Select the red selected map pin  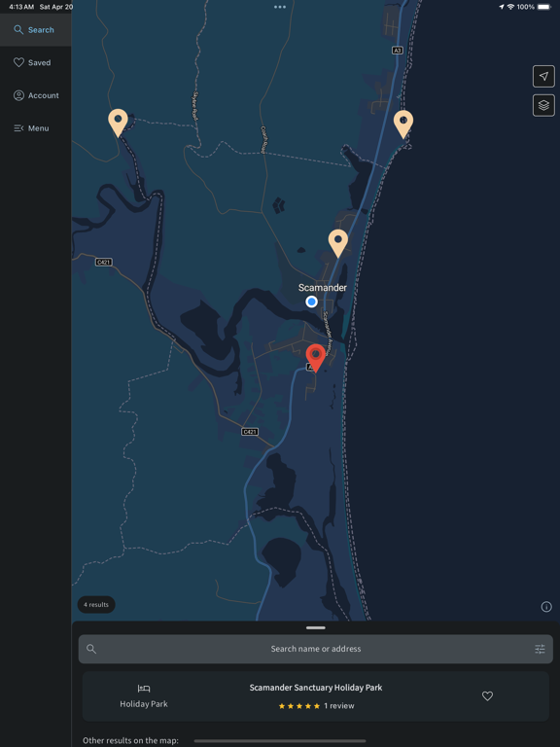[315, 357]
